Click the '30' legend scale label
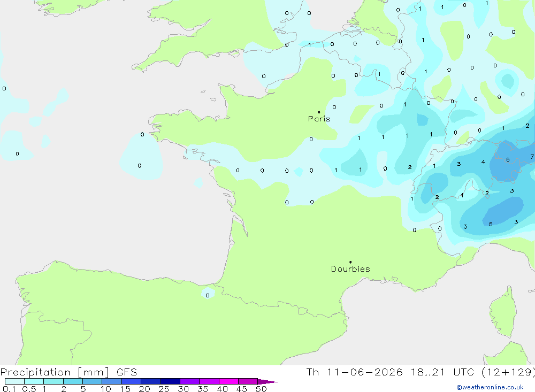Screen dimensions: 535x392 pos(183,389)
